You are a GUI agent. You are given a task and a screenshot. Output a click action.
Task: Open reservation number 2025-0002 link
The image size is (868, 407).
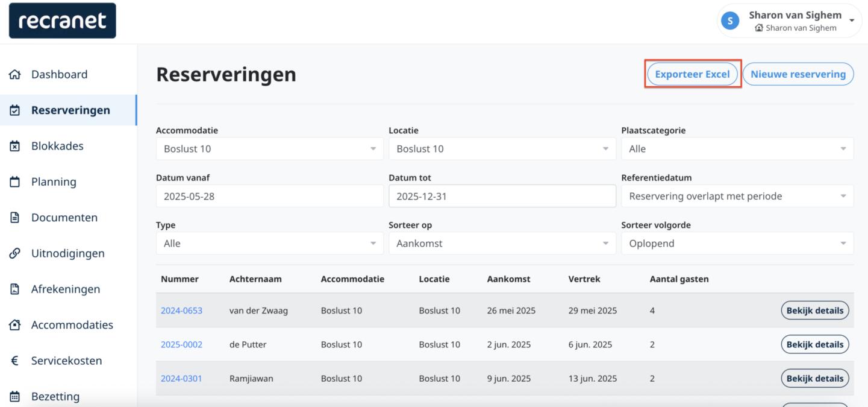(181, 345)
